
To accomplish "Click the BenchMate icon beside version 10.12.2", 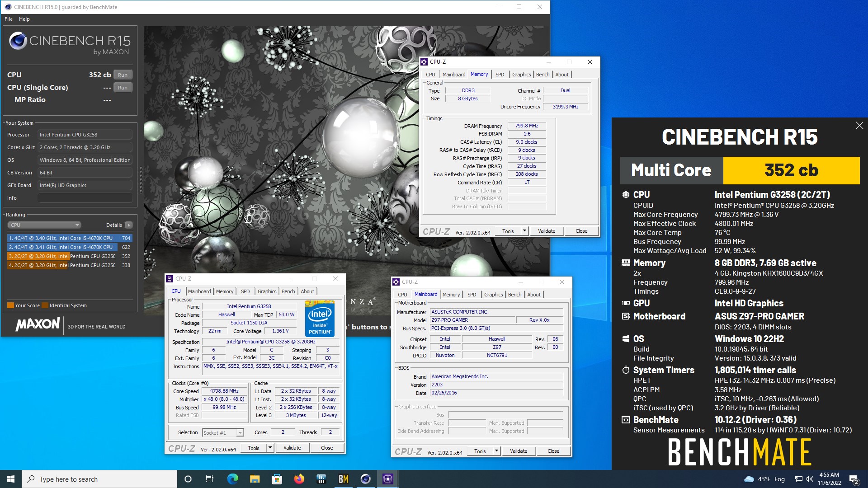I will tap(626, 420).
